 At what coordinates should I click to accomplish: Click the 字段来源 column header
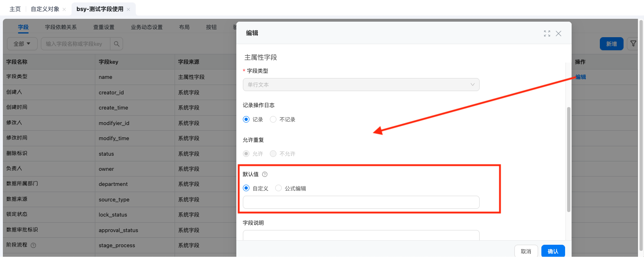click(x=189, y=62)
